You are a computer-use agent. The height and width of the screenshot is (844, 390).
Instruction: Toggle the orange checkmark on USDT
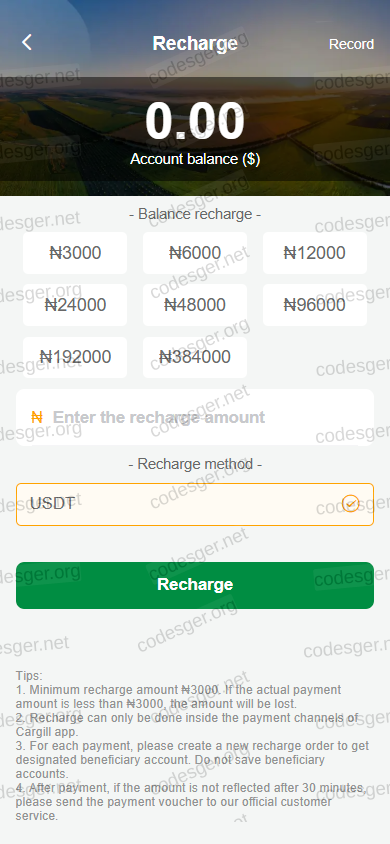tap(351, 504)
